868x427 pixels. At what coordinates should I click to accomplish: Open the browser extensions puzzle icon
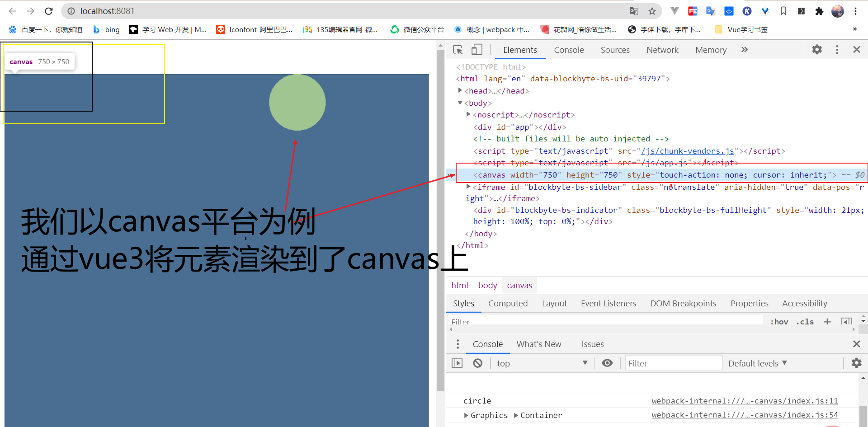pyautogui.click(x=819, y=11)
